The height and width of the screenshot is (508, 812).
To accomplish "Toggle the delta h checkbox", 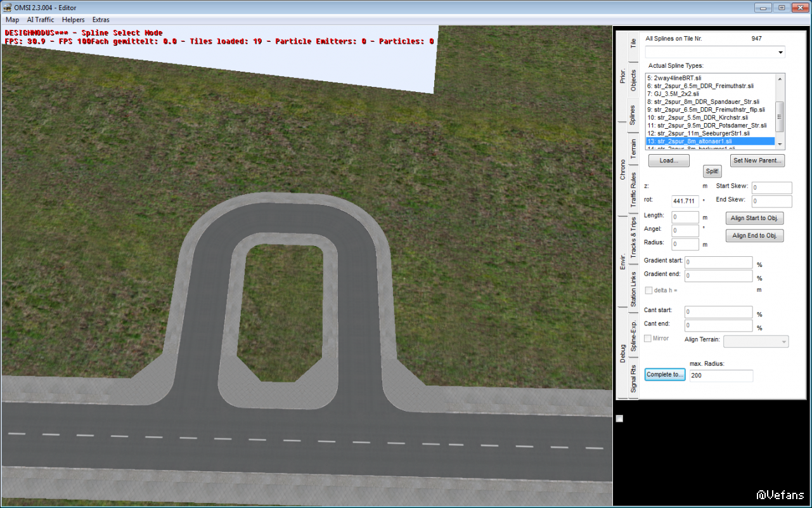I will click(x=648, y=290).
